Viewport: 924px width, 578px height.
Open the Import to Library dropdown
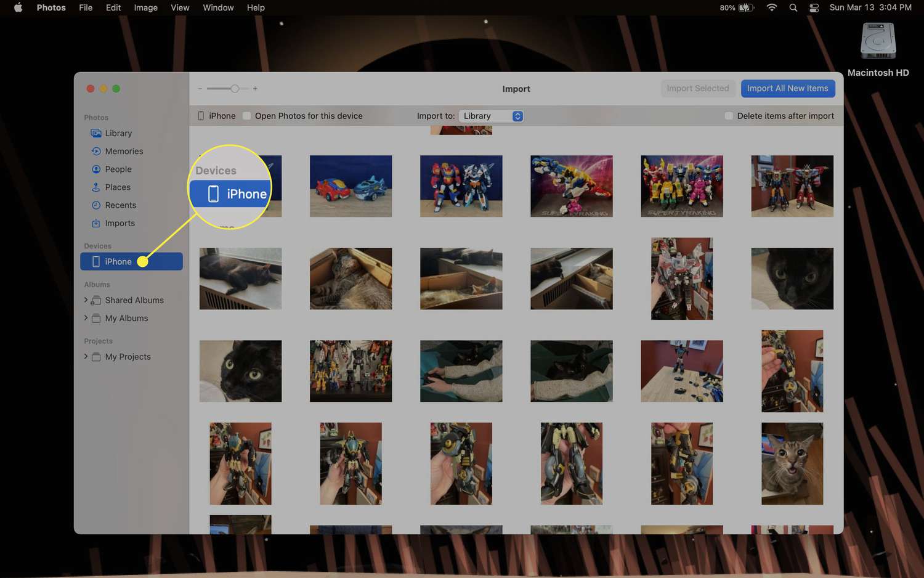[x=492, y=116]
